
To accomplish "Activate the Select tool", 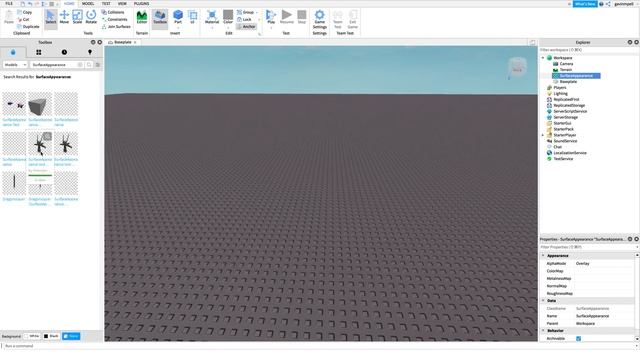I will (51, 18).
